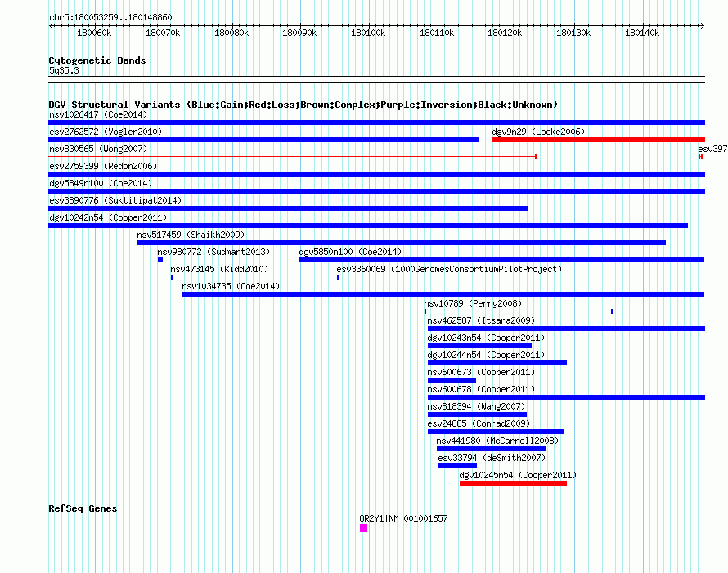Open nsv830565 (Wong2007) variant label
This screenshot has width=728, height=573.
point(98,149)
